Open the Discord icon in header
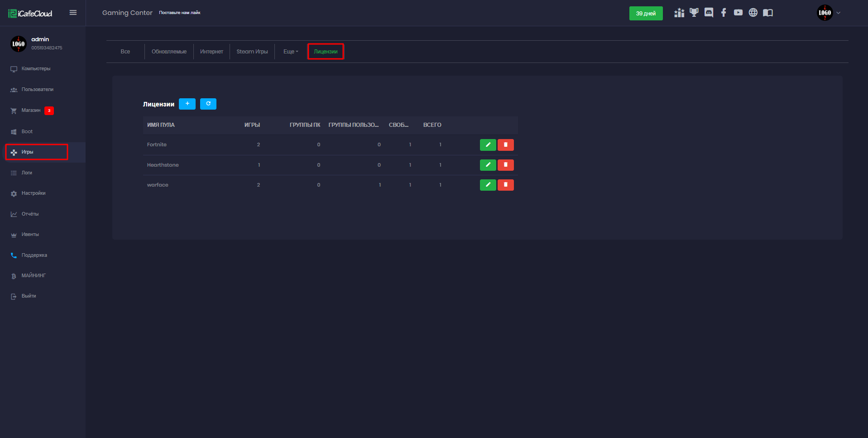This screenshot has width=868, height=438. [x=709, y=13]
